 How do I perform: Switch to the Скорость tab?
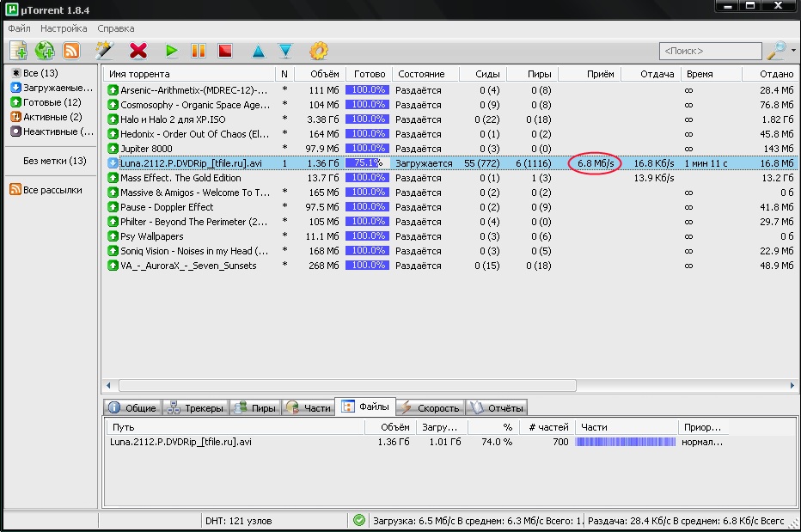pos(431,407)
